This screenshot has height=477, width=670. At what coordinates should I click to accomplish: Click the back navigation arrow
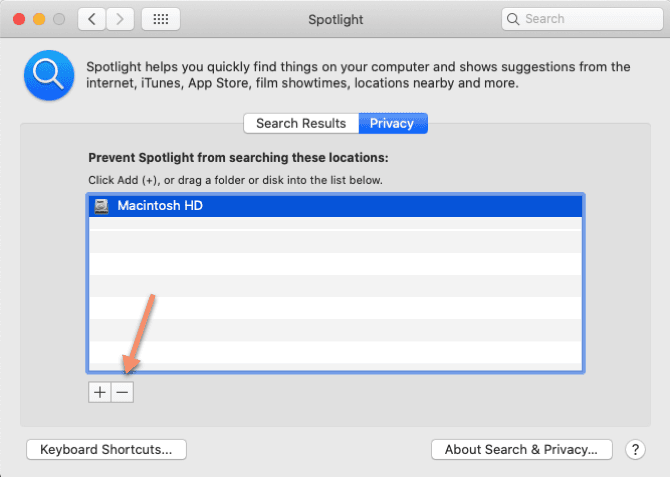click(92, 19)
